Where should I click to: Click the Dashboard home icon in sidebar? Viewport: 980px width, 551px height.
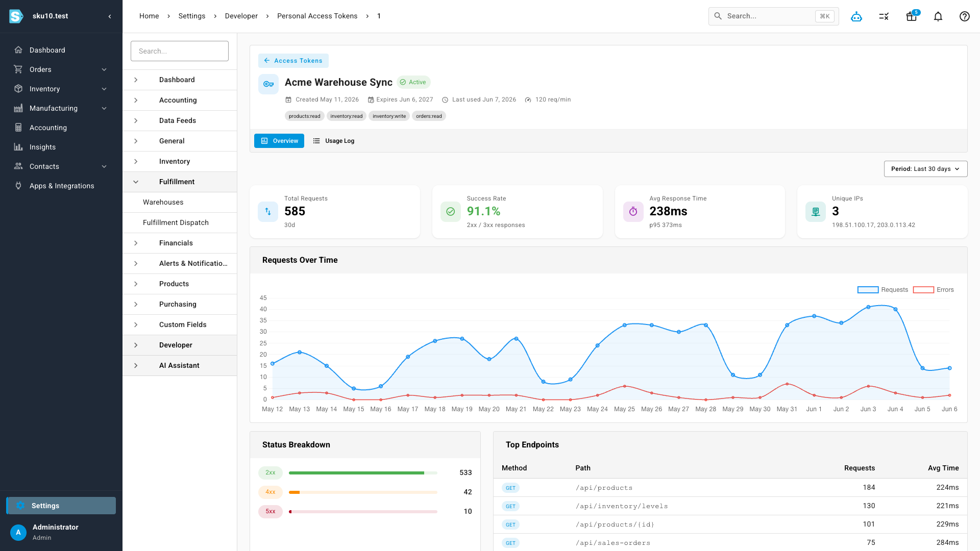coord(18,50)
